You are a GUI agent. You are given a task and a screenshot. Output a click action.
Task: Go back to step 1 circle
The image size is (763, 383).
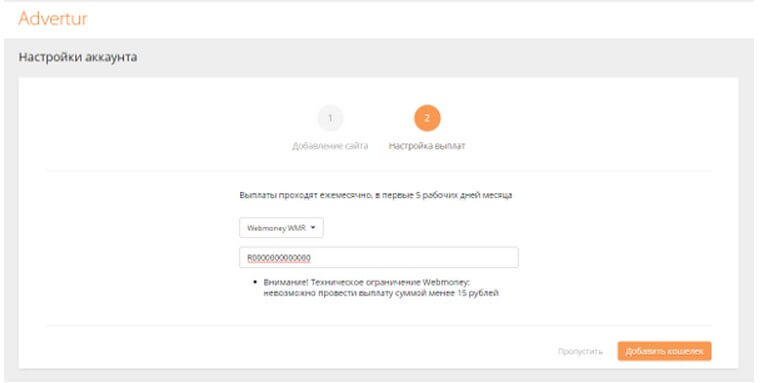click(330, 118)
